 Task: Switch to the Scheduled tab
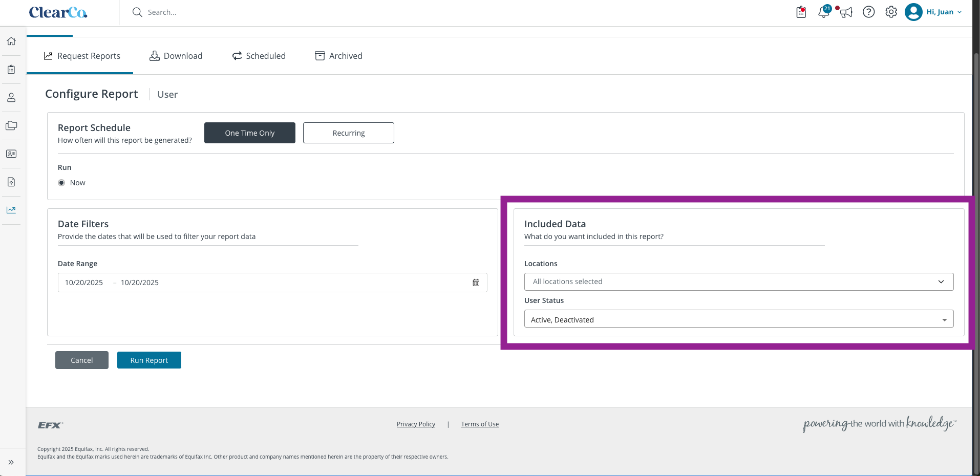(x=259, y=56)
